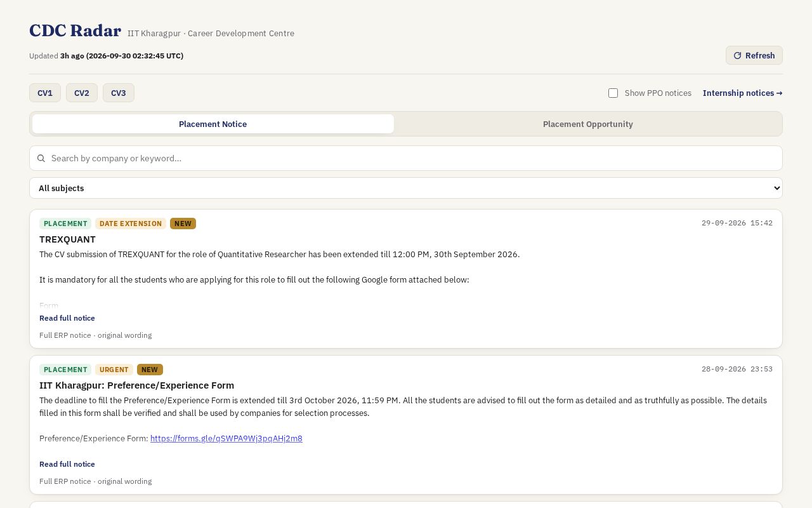This screenshot has width=812, height=508.
Task: Select the CV1 button
Action: 45,93
